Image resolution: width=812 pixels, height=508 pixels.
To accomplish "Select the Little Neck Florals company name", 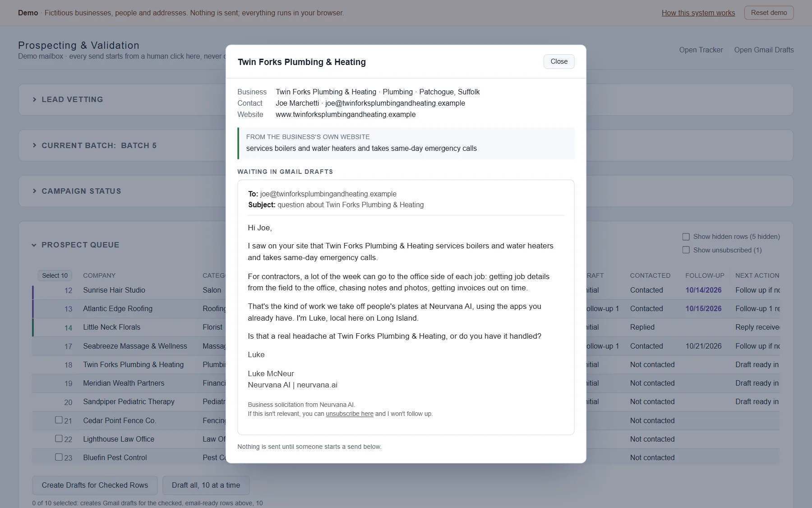I will (111, 327).
